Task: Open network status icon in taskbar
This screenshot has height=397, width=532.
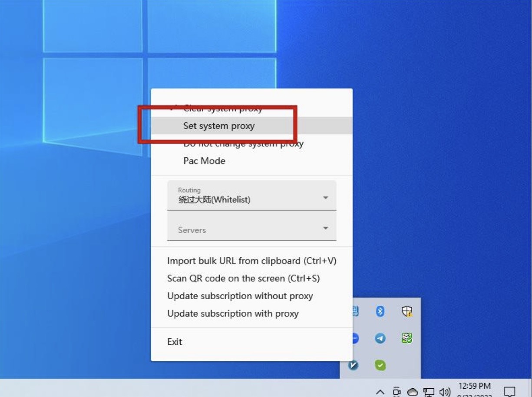Action: tap(429, 392)
